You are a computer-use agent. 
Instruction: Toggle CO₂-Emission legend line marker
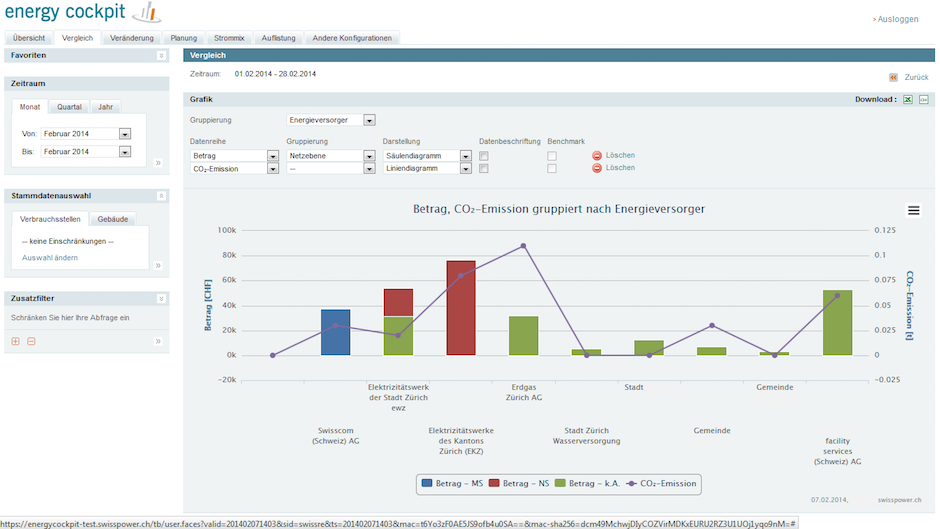pyautogui.click(x=631, y=483)
